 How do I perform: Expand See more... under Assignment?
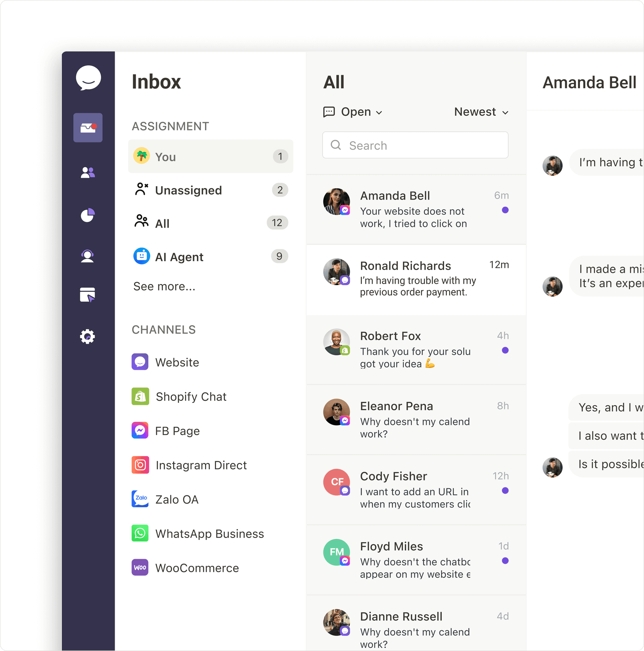tap(164, 286)
